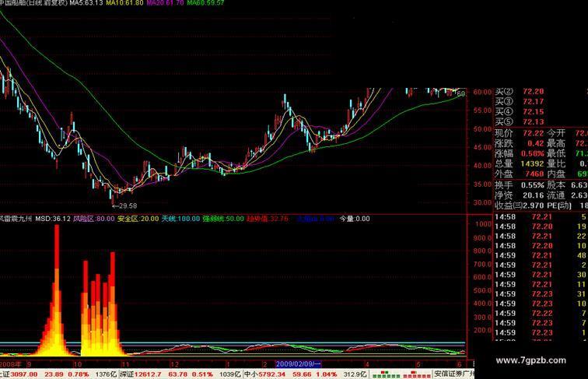Click the 内盘 label in quote panel
The height and width of the screenshot is (379, 588).
556,174
